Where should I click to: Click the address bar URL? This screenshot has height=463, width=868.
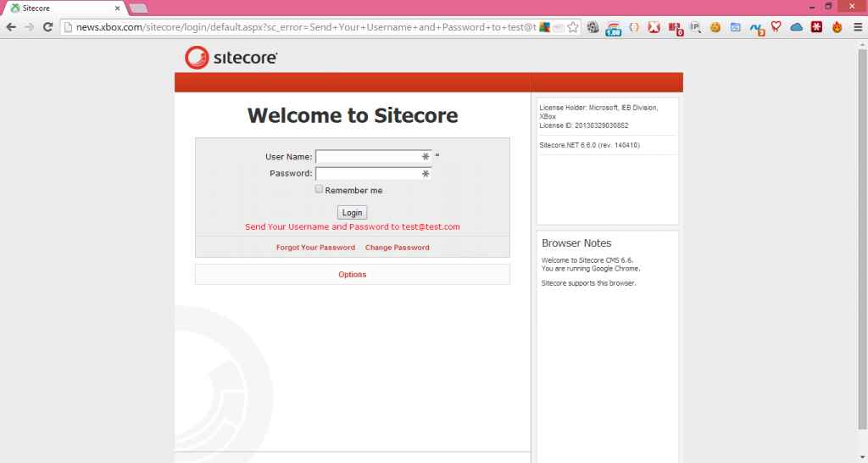click(x=305, y=27)
